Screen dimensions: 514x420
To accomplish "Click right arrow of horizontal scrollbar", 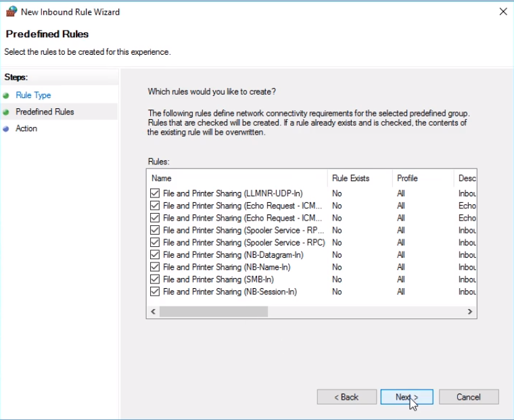I will (470, 312).
